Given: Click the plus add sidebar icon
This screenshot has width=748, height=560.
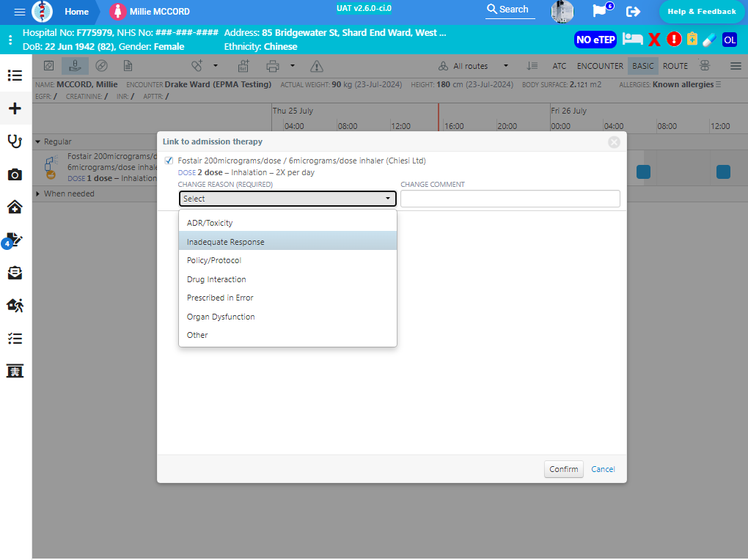Looking at the screenshot, I should pos(15,108).
